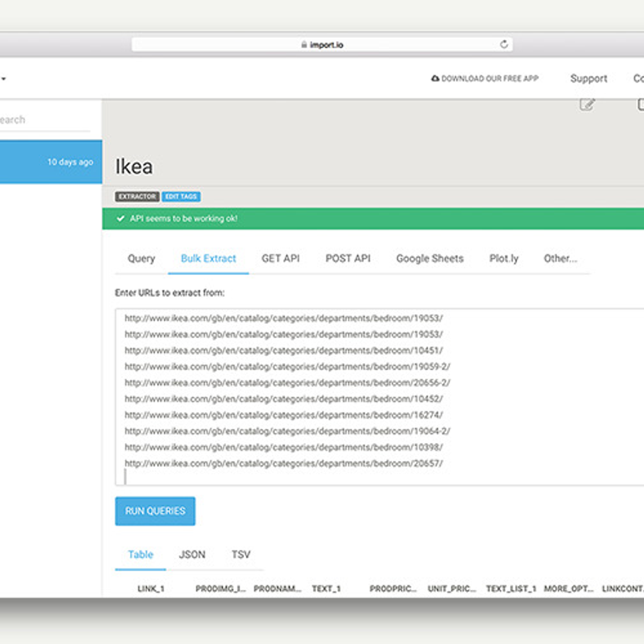Reload the page with the refresh icon
Image resolution: width=644 pixels, height=644 pixels.
click(x=503, y=44)
